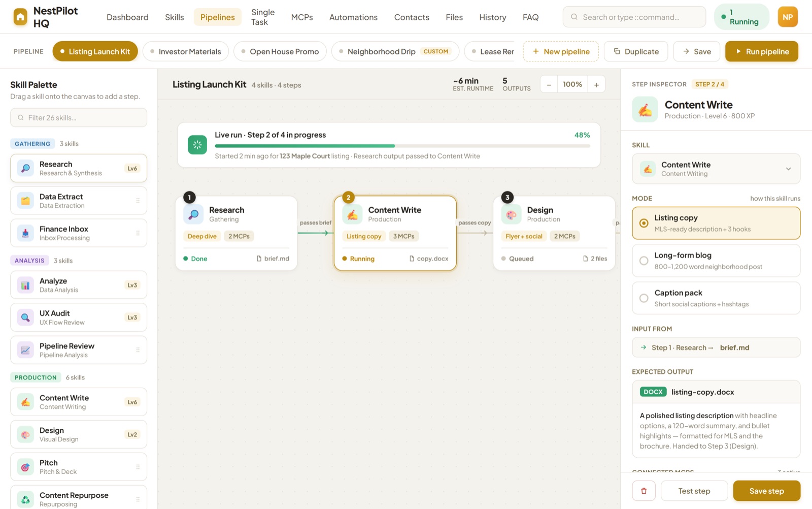The height and width of the screenshot is (509, 812).
Task: Select the Caption pack mode radio
Action: point(644,298)
